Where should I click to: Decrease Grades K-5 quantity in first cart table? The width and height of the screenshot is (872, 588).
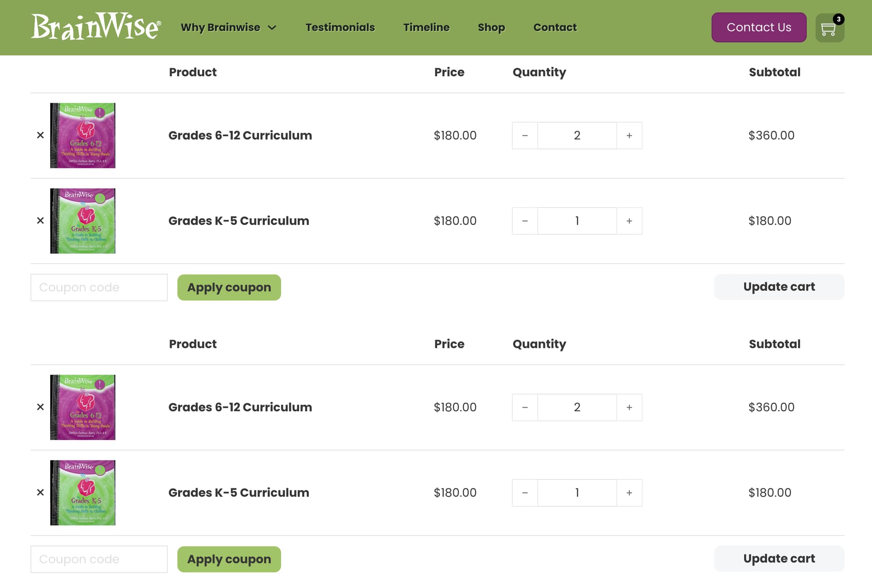(525, 221)
